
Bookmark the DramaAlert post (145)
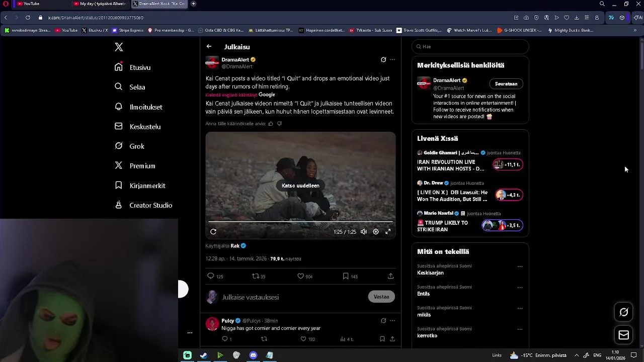click(x=350, y=276)
